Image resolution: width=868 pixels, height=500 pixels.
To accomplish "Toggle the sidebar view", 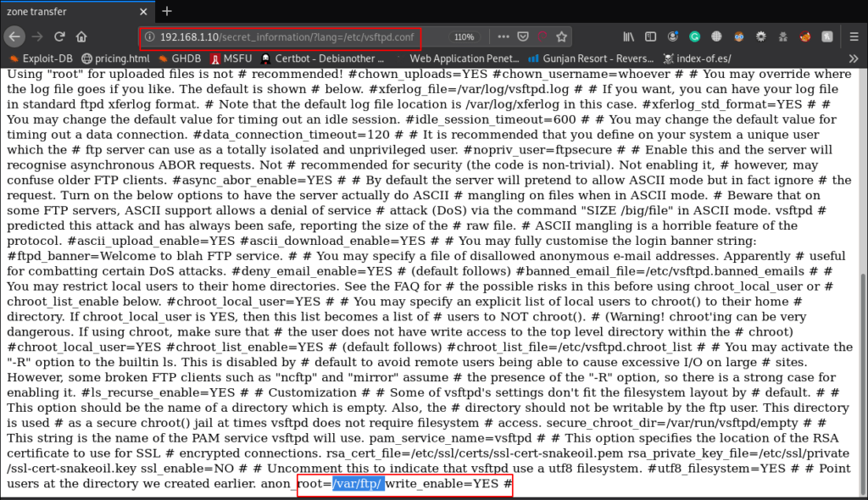I will (x=650, y=37).
